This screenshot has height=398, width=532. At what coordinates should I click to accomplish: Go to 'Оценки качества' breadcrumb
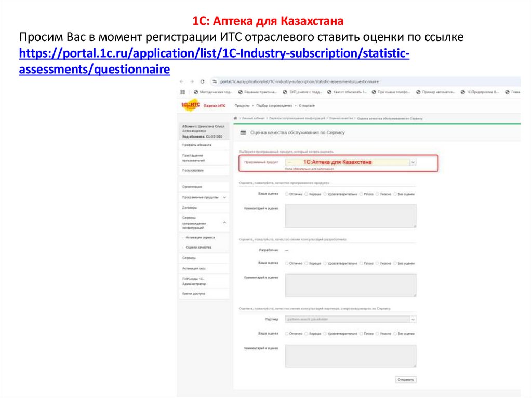tap(341, 118)
